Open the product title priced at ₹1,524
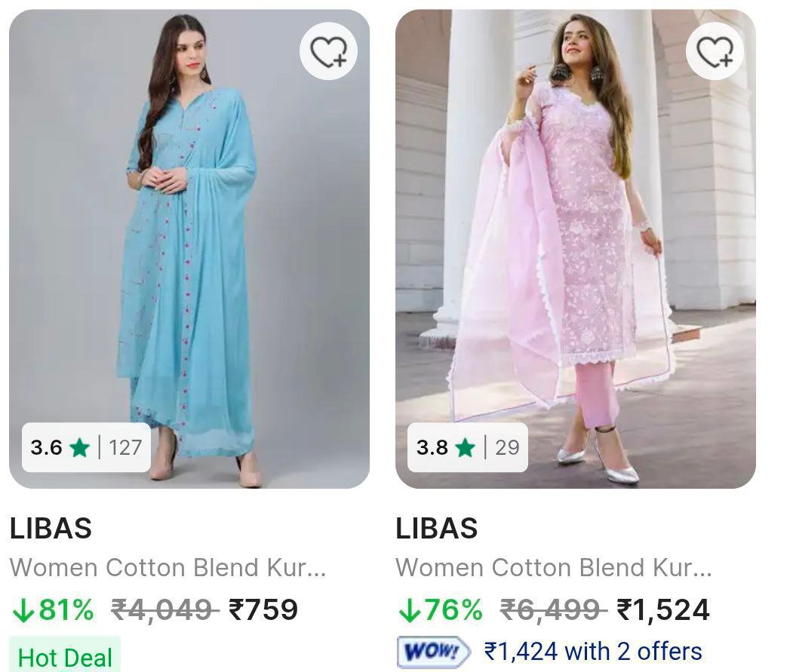Screen dimensions: 790x672 point(554,567)
